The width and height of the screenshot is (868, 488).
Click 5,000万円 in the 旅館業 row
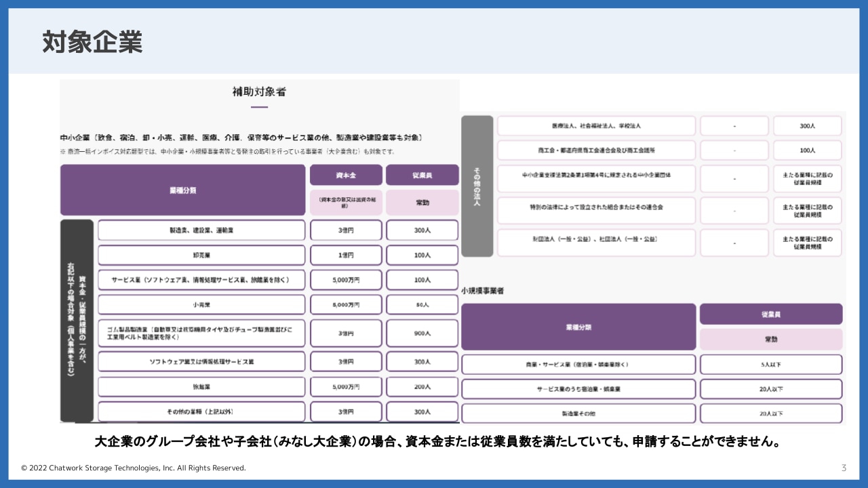click(347, 387)
